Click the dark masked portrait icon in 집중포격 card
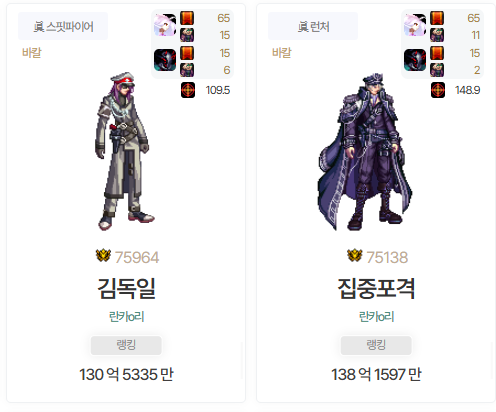 (x=415, y=60)
